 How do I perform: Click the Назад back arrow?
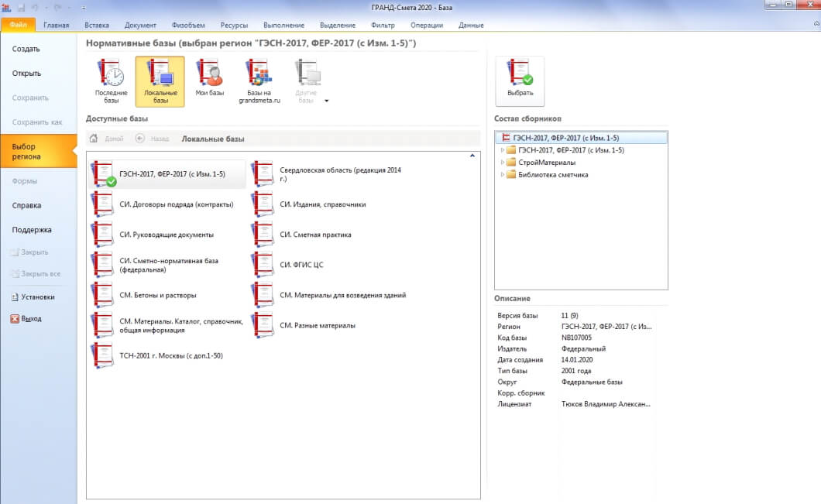coord(139,138)
